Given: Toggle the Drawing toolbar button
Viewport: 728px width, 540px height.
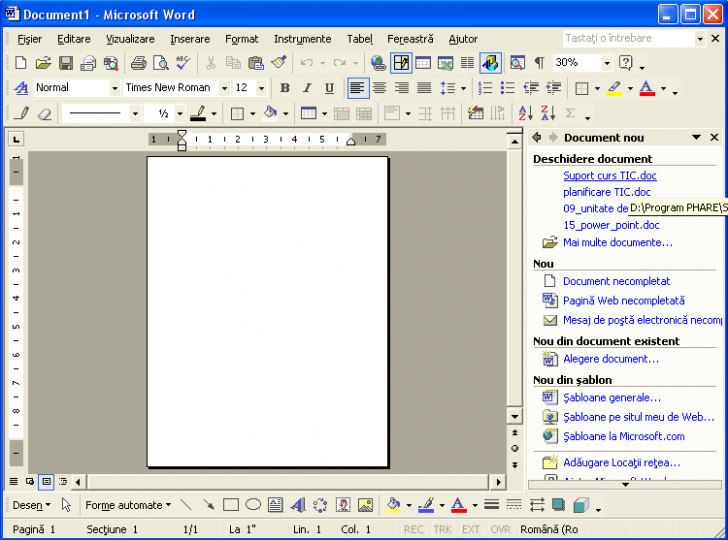Looking at the screenshot, I should point(490,63).
